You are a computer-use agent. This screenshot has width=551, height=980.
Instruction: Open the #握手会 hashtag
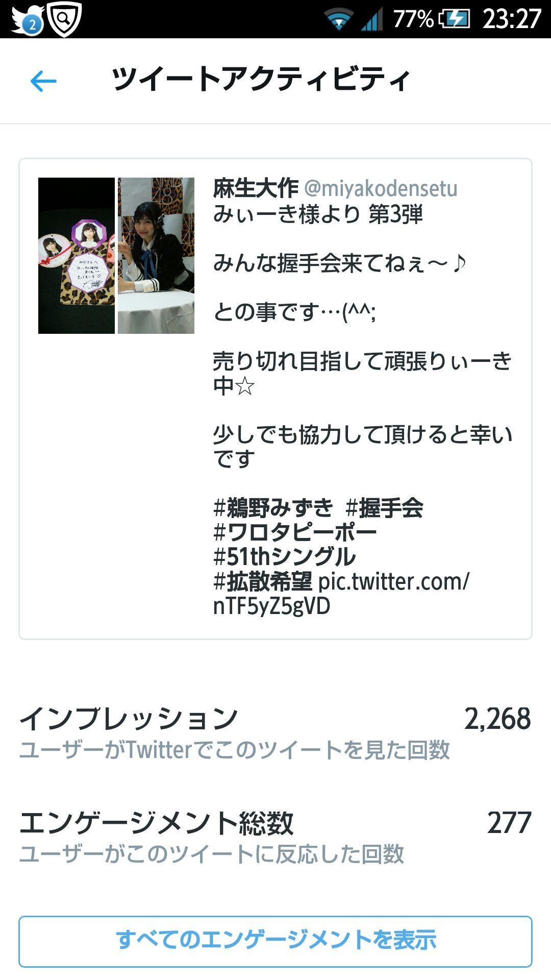pos(384,508)
